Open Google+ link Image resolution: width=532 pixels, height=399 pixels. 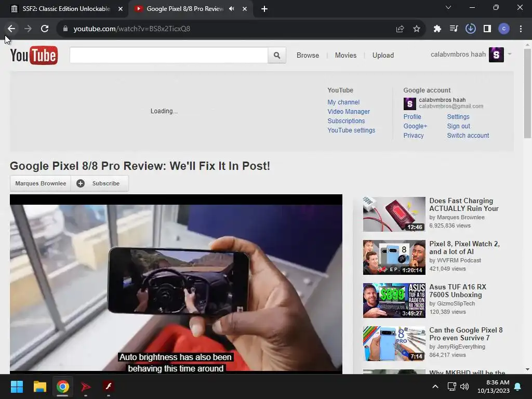(415, 126)
